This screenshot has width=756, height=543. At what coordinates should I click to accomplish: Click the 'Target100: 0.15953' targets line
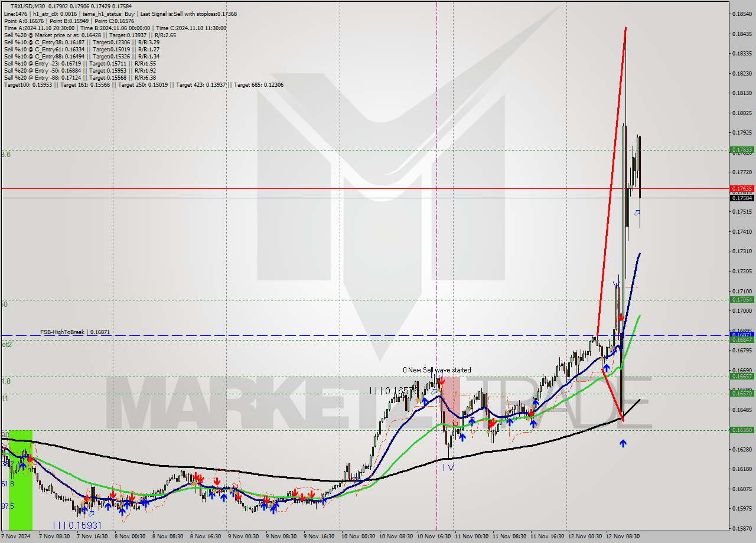click(144, 84)
